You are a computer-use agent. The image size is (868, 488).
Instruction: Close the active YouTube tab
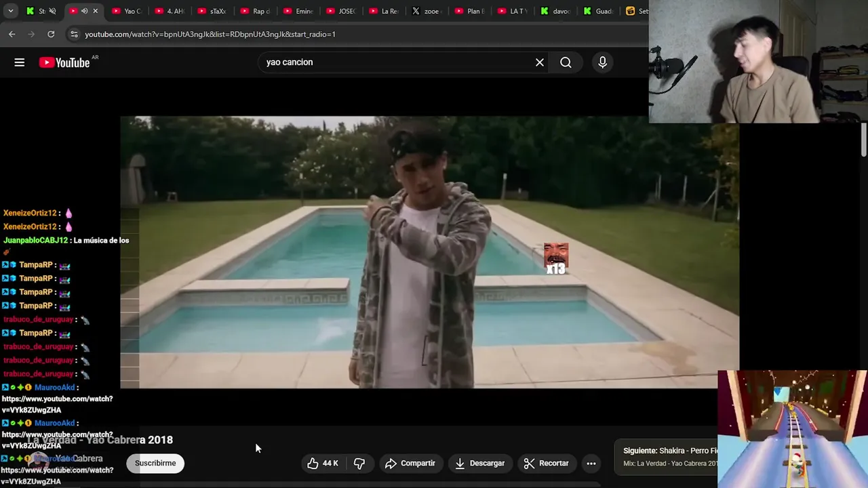[96, 11]
